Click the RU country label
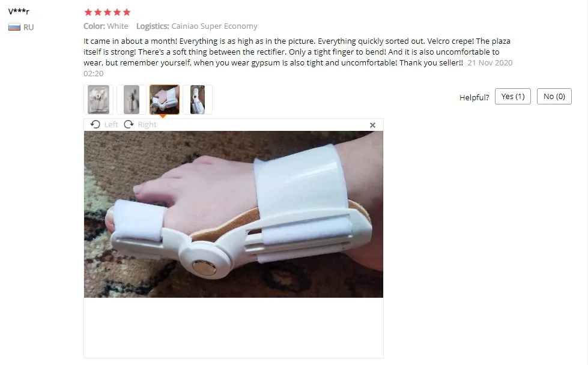 click(x=28, y=28)
